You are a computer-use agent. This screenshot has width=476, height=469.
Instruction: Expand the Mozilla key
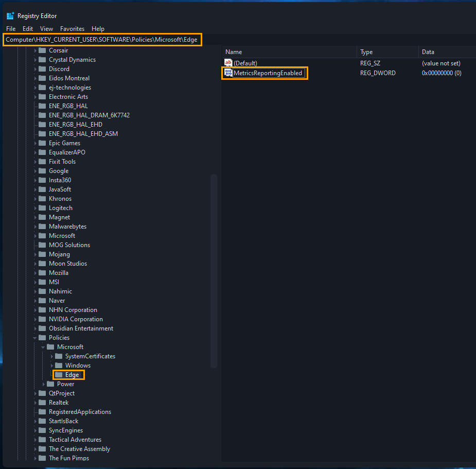[x=35, y=273]
